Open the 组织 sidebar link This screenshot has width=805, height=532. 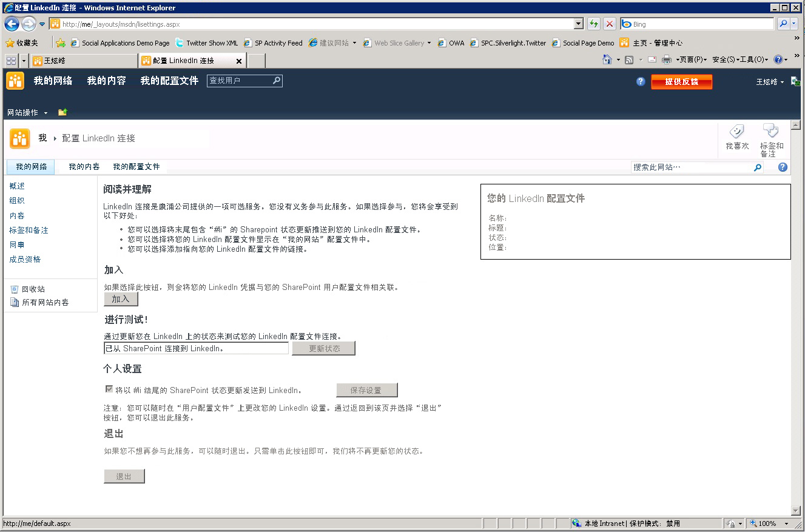17,200
